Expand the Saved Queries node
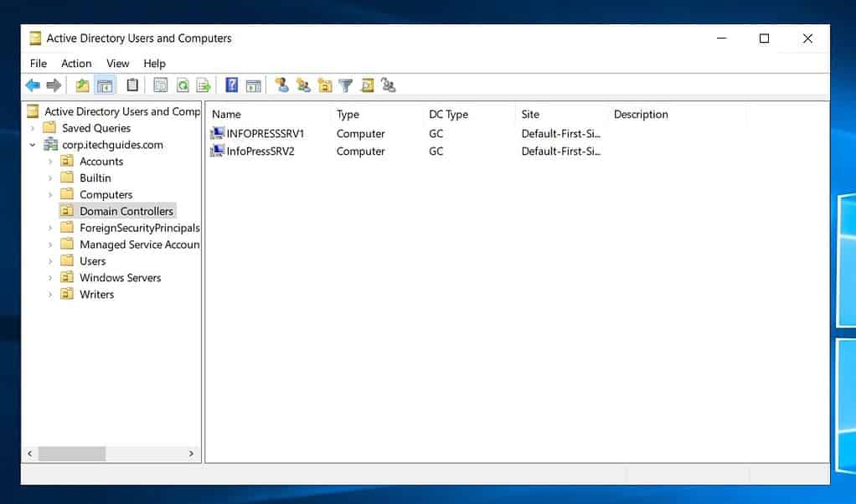The height and width of the screenshot is (504, 856). (x=32, y=128)
